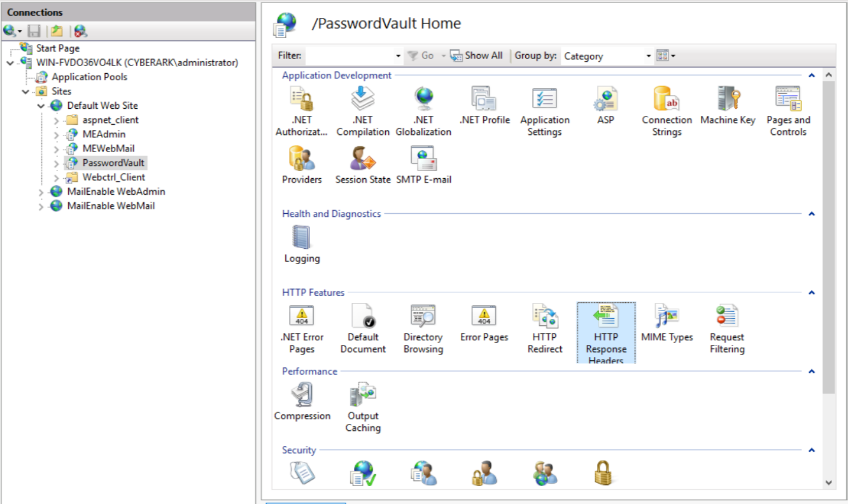Expand the MailEnable WebAdmin site node
Viewport: 848px width, 504px height.
tap(41, 192)
